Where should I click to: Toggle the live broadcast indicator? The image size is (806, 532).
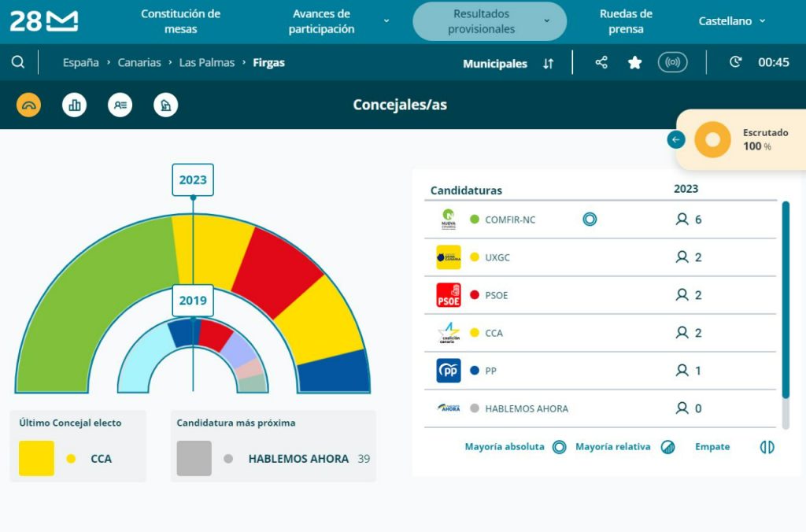pyautogui.click(x=672, y=63)
